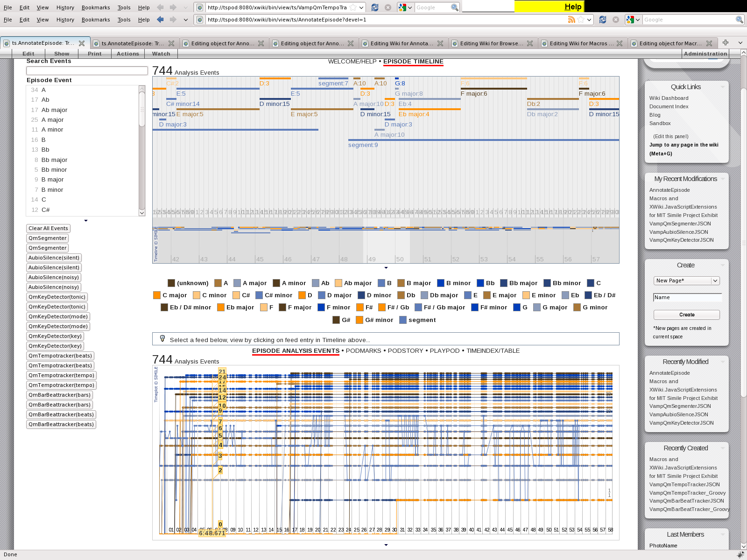Collapse the Quick Links panel
The width and height of the screenshot is (747, 560).
(723, 87)
